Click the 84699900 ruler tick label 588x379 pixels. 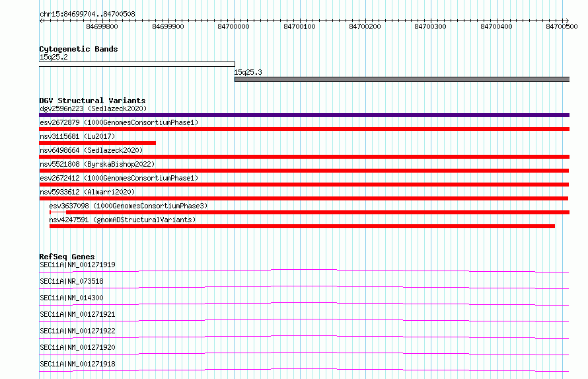point(168,26)
